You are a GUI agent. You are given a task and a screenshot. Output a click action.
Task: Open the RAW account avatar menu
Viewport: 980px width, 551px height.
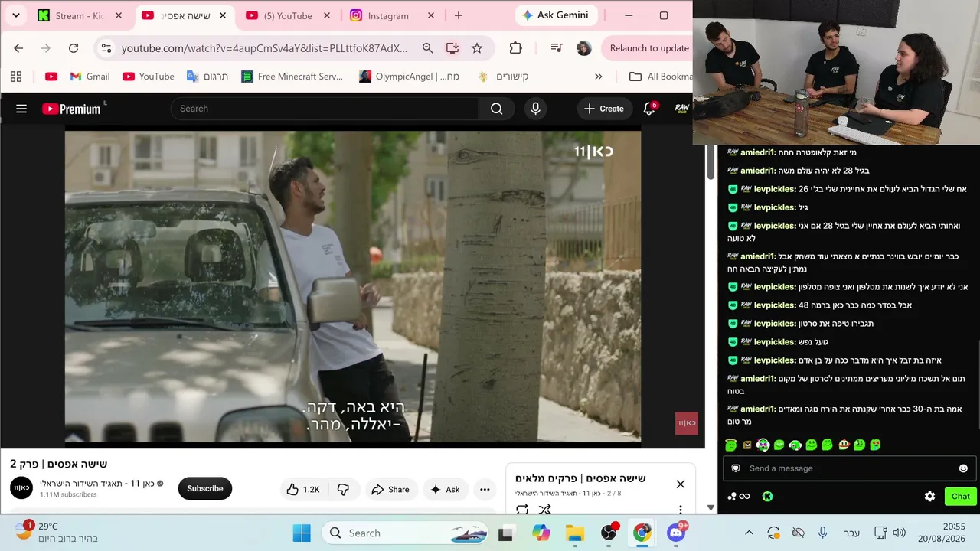pyautogui.click(x=681, y=109)
